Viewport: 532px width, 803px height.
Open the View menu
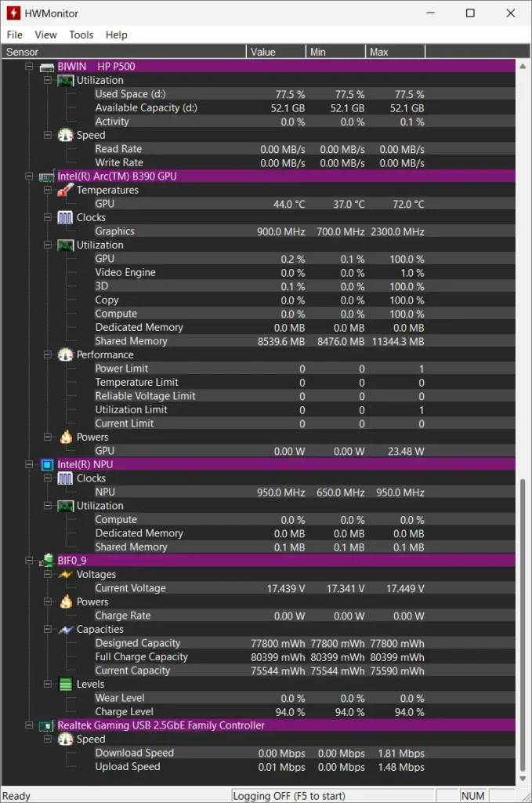pyautogui.click(x=45, y=35)
